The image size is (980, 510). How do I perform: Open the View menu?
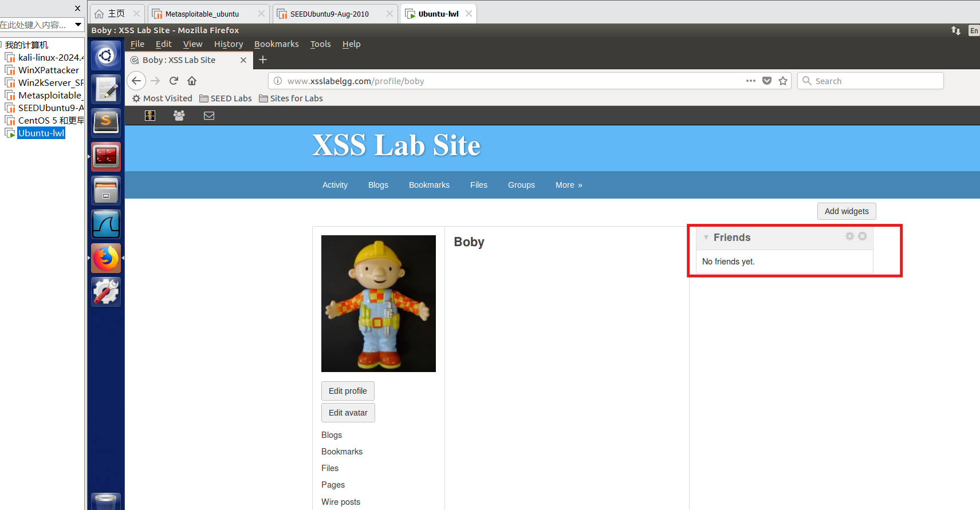[x=192, y=44]
